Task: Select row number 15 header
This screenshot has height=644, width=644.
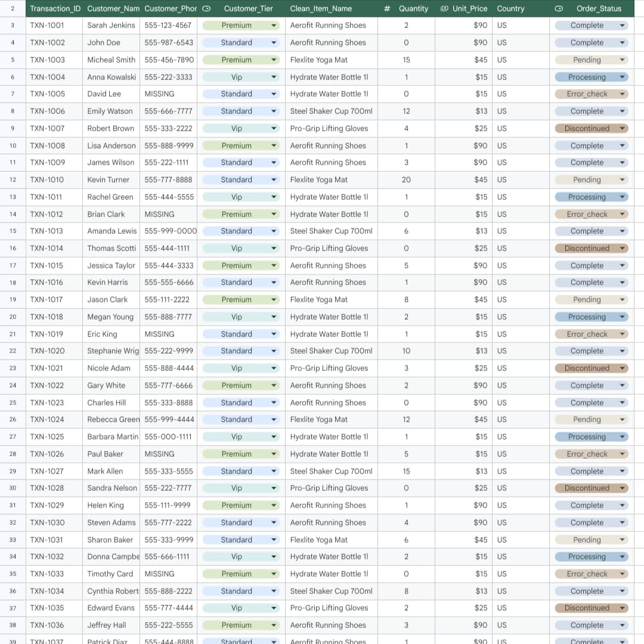Action: [13, 231]
